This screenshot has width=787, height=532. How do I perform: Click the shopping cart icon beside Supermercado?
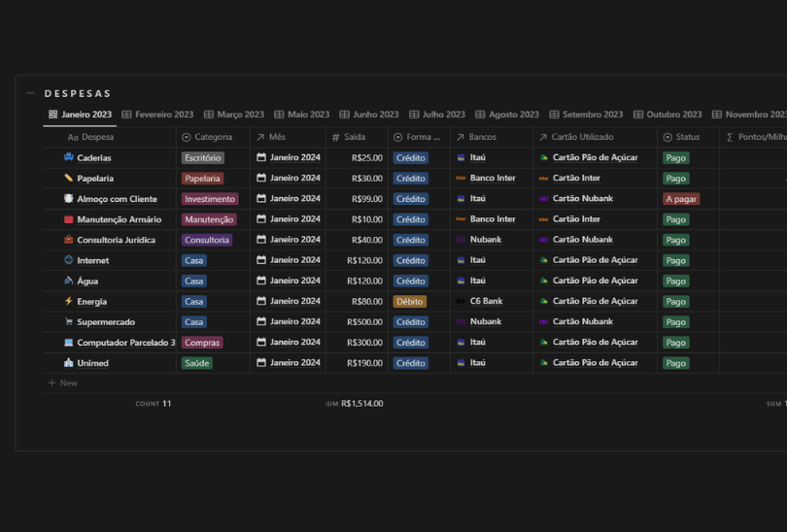pyautogui.click(x=69, y=321)
